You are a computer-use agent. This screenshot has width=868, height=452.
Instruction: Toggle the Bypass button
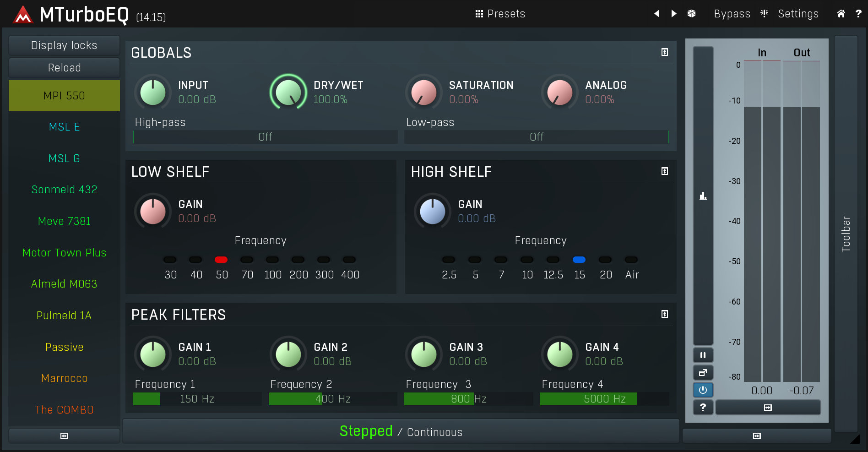pyautogui.click(x=732, y=14)
